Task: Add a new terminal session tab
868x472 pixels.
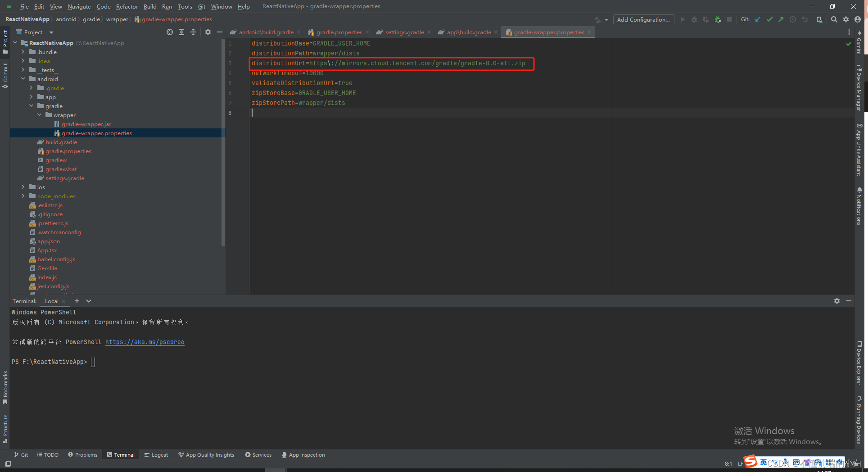Action: click(x=77, y=301)
